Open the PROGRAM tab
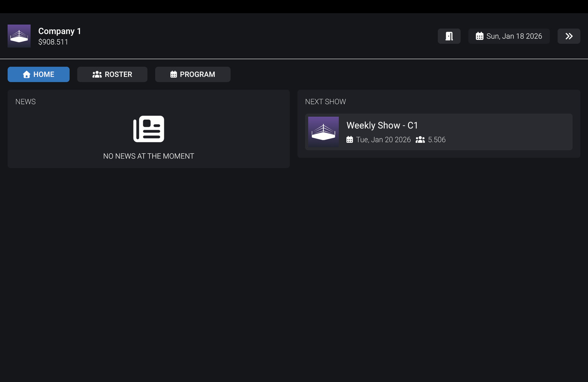588x382 pixels. [x=193, y=74]
